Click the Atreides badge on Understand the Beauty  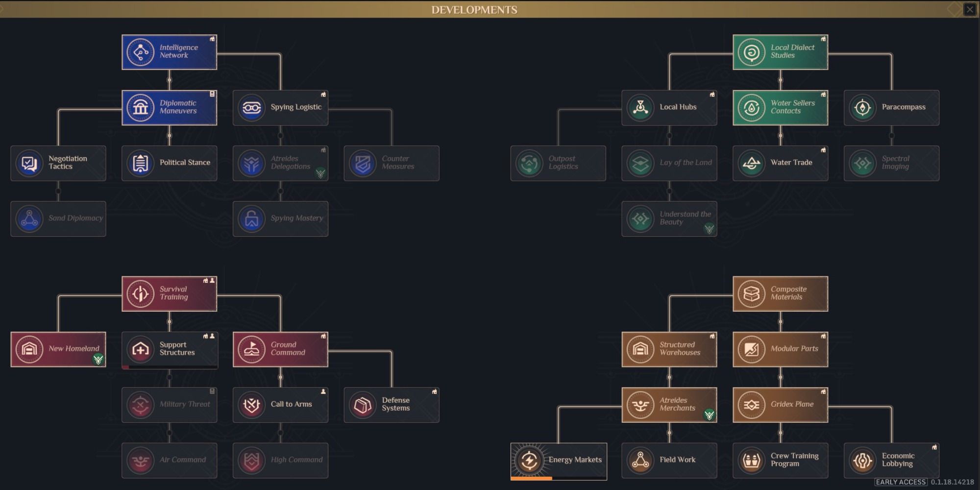coord(709,229)
